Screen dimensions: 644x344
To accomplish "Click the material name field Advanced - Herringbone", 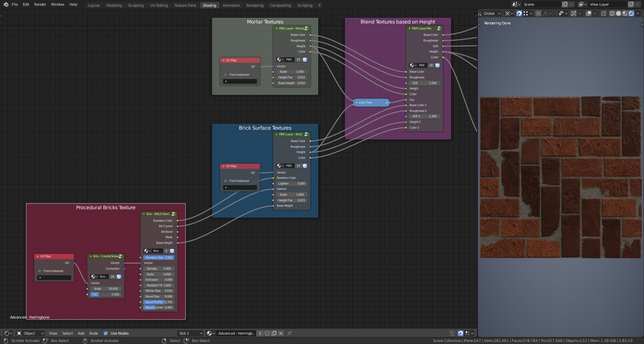I will click(x=237, y=333).
